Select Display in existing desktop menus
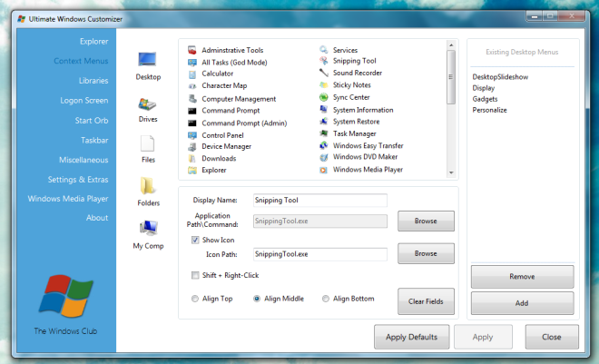The width and height of the screenshot is (599, 364). (483, 88)
